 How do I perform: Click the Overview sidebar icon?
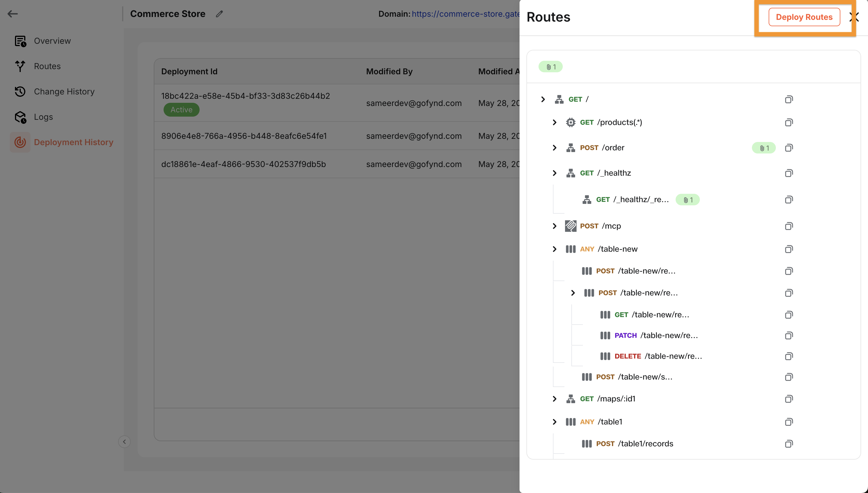click(20, 41)
